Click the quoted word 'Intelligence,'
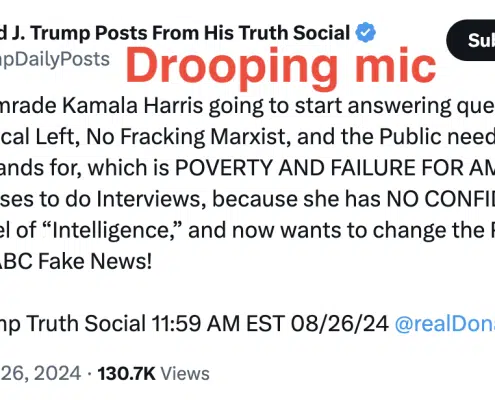The height and width of the screenshot is (400, 495). pos(112,230)
